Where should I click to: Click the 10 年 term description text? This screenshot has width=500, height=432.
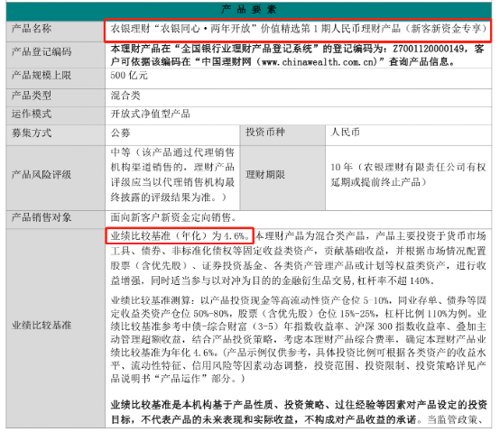tap(408, 175)
